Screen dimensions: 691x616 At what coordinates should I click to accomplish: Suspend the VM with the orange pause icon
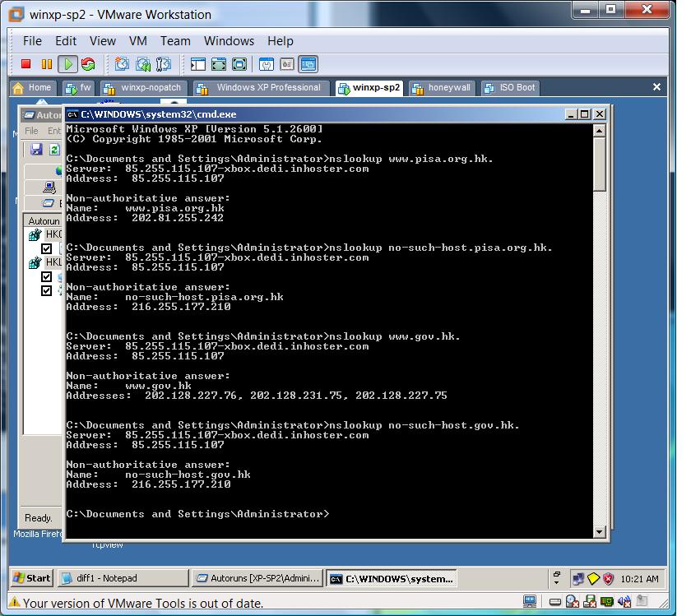point(46,64)
